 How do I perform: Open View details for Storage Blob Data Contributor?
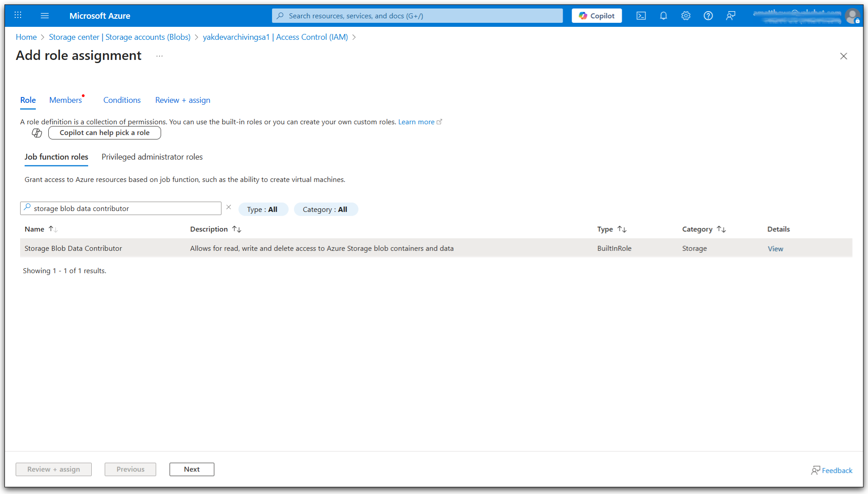(775, 249)
